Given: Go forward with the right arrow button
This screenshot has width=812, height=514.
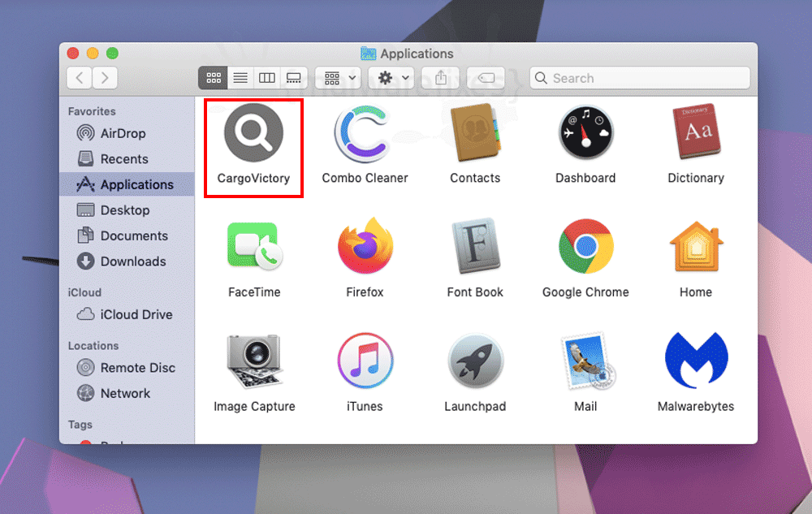Looking at the screenshot, I should coord(105,78).
